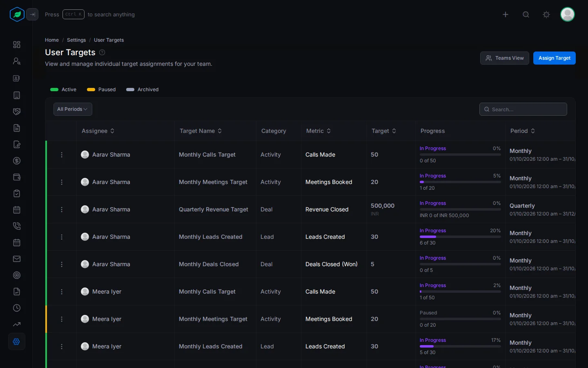
Task: Open the phone calls icon in sidebar
Action: click(x=17, y=226)
